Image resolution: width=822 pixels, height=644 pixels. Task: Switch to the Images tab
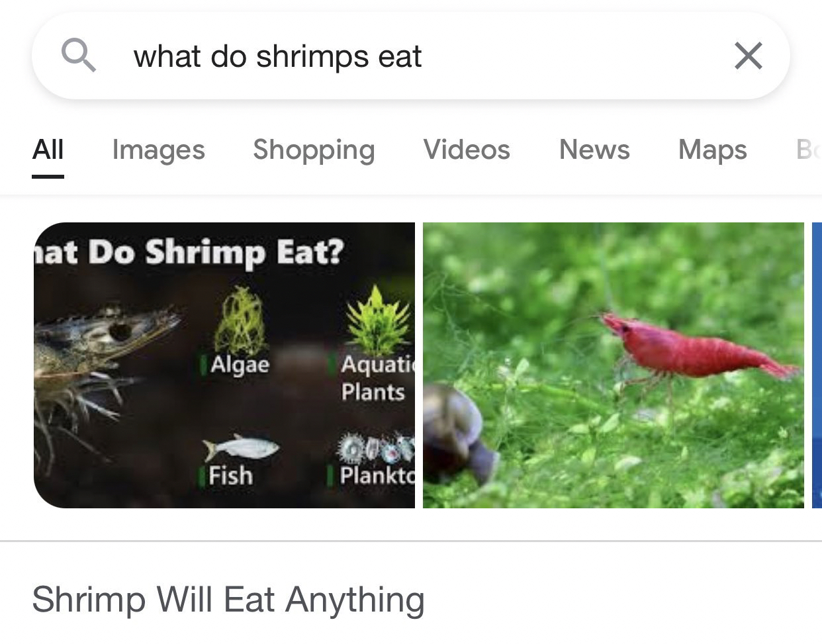tap(159, 150)
